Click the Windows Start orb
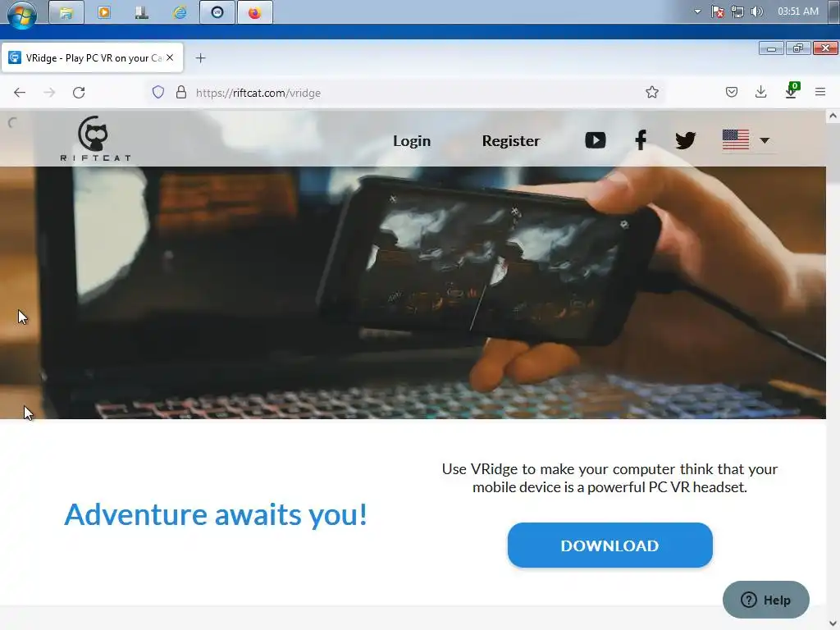The image size is (840, 630). [22, 13]
